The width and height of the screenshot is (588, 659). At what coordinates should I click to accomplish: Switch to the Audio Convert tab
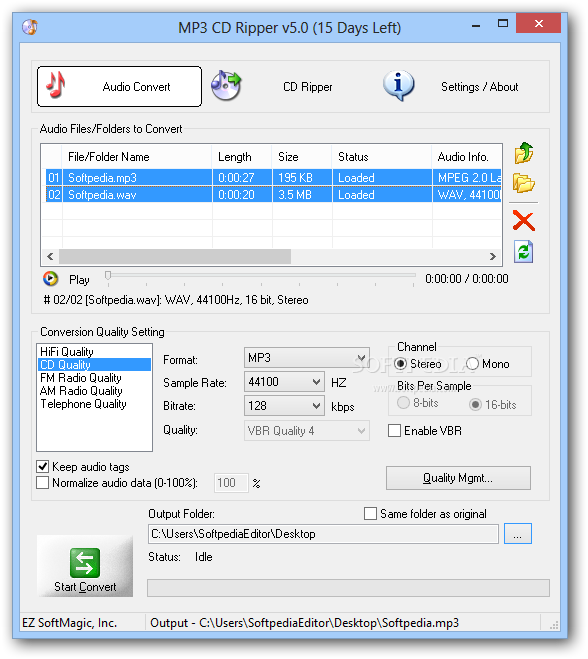[119, 87]
